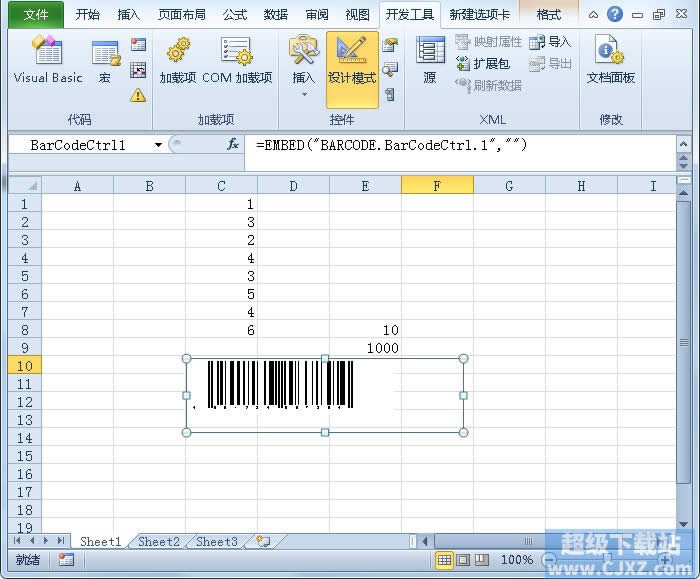
Task: Select column C header
Action: [x=221, y=185]
